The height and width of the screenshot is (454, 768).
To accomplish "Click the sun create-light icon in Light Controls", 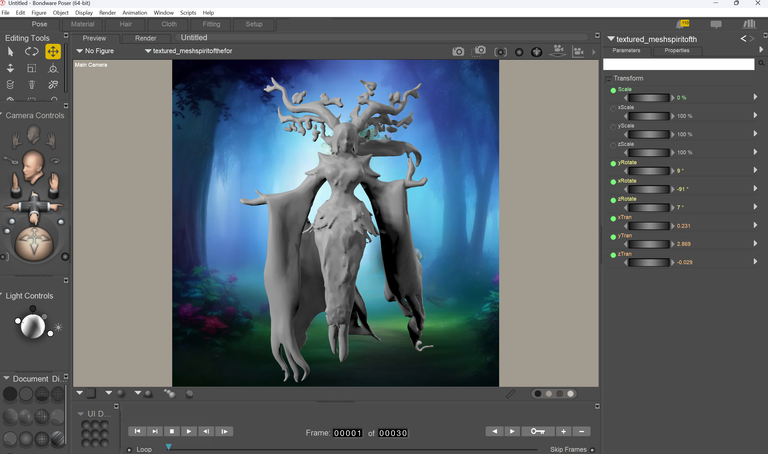I will coord(58,327).
